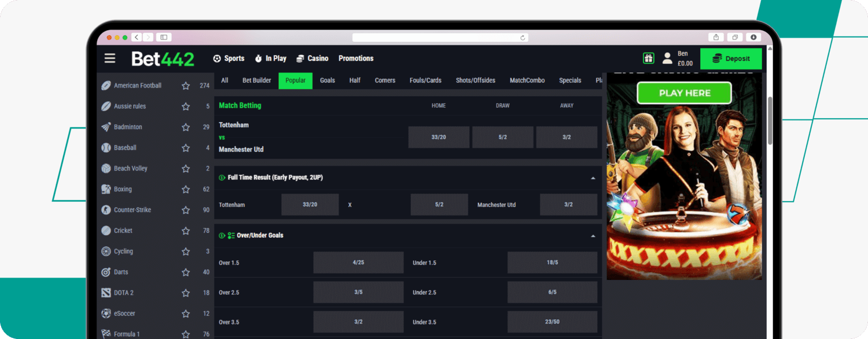Open the Counter-Strike section icon
Image resolution: width=868 pixels, height=339 pixels.
[106, 209]
